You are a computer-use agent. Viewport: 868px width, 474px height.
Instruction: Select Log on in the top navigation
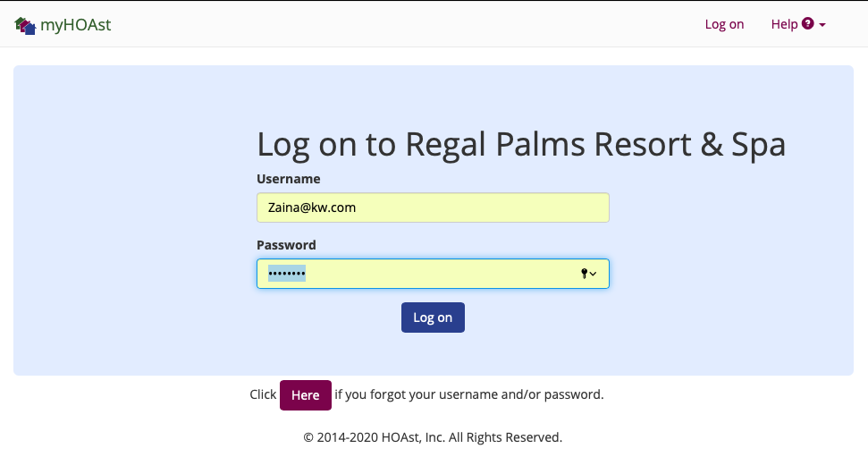point(724,24)
